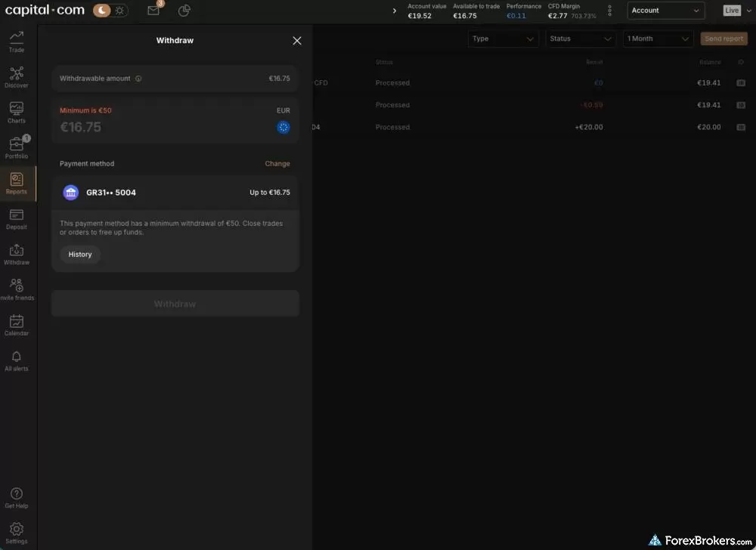Click the €20.00 balance cell

tap(709, 127)
